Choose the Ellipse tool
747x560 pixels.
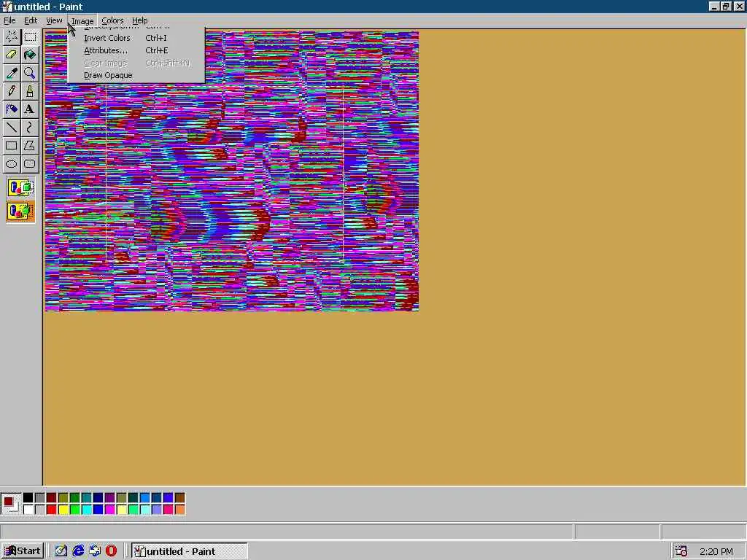click(12, 164)
